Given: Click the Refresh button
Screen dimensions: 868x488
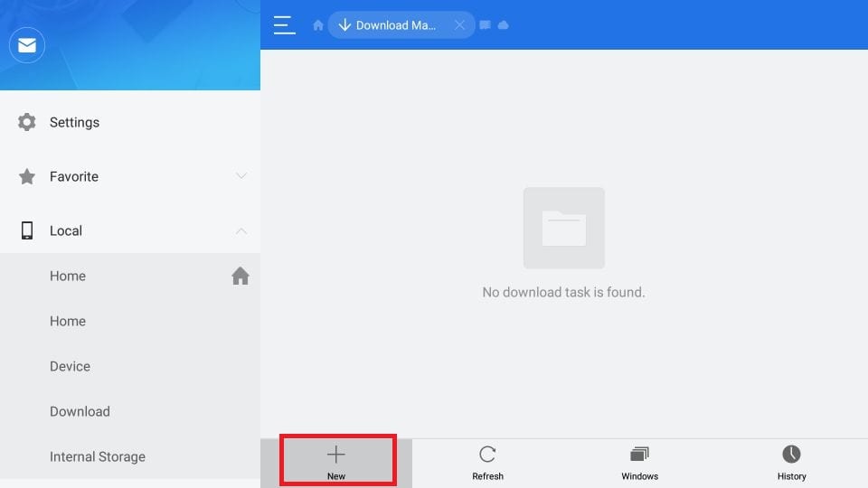Looking at the screenshot, I should pos(487,463).
